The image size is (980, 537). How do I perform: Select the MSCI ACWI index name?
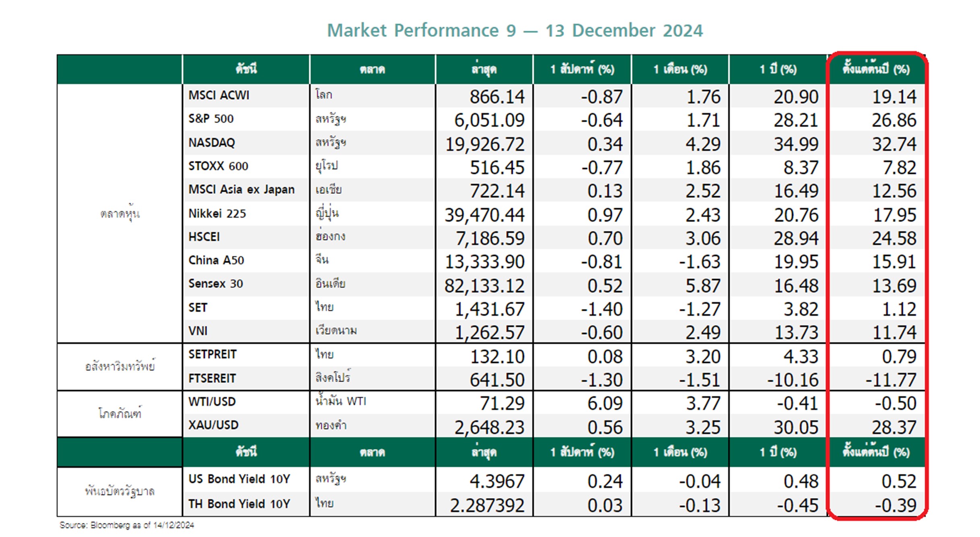tap(219, 95)
